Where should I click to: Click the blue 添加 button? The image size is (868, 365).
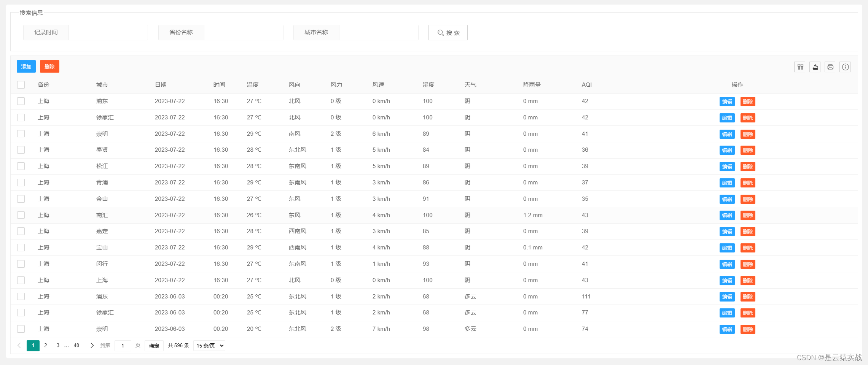click(x=26, y=67)
